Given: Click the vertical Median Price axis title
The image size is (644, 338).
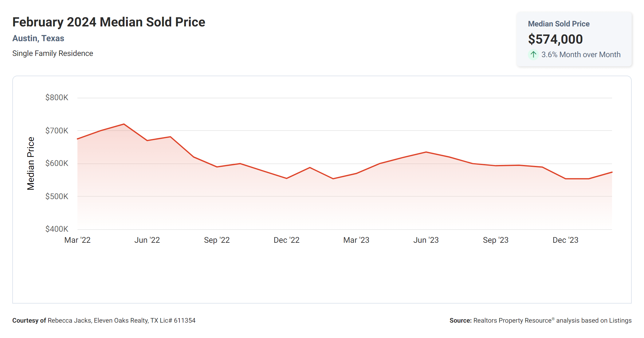Looking at the screenshot, I should pyautogui.click(x=31, y=163).
